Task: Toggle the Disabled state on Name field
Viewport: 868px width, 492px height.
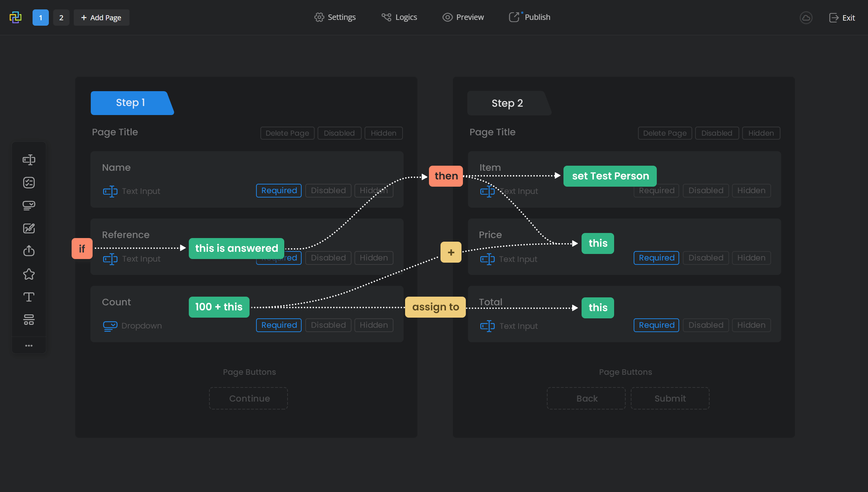Action: pos(328,190)
